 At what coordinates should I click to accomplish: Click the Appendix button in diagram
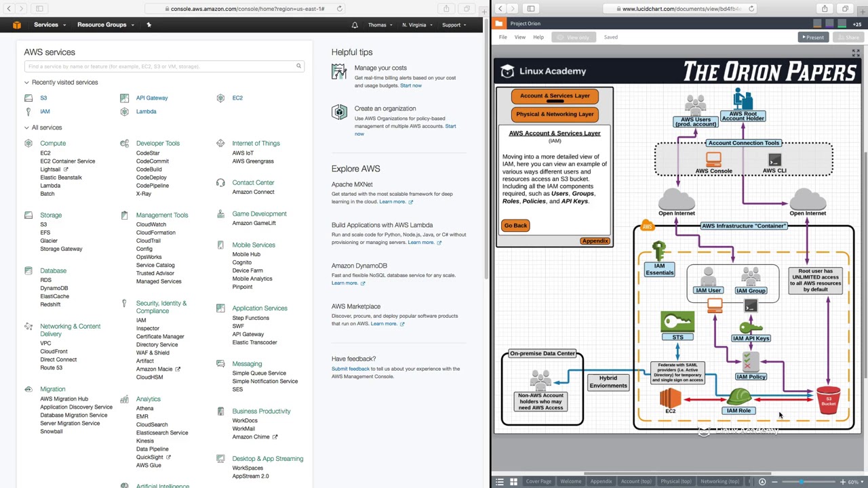[595, 241]
